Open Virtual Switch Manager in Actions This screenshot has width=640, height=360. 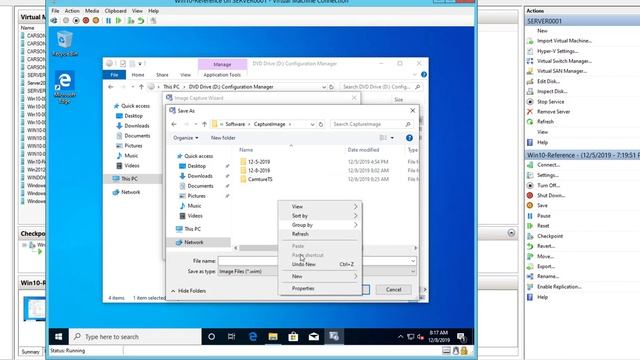564,61
